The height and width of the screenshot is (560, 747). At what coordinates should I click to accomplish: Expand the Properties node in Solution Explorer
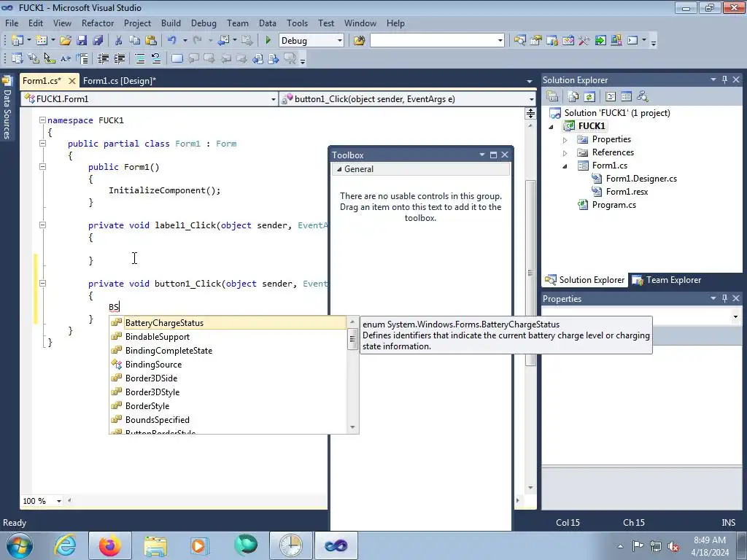click(565, 139)
